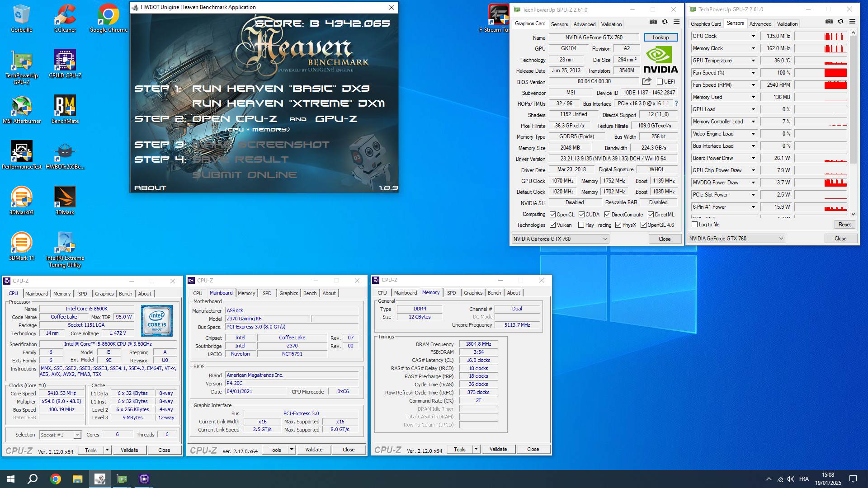Screen dimensions: 868x488
Task: Toggle the UEFI checkbox in GPU-Z
Action: coord(660,82)
